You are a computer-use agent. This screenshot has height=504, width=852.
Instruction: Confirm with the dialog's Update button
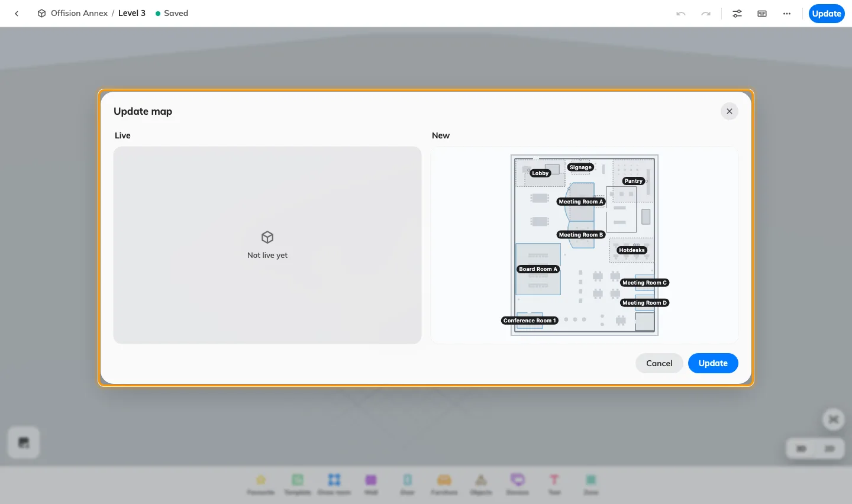713,363
